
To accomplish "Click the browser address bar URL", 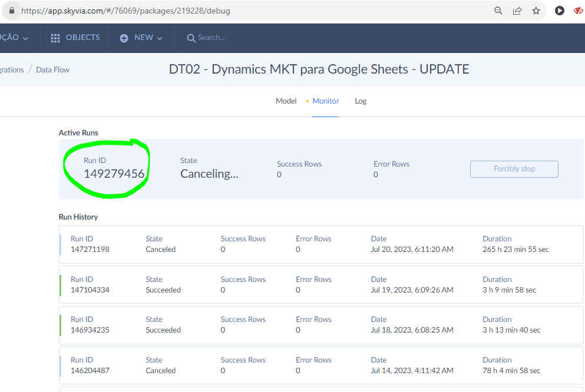I will [125, 11].
